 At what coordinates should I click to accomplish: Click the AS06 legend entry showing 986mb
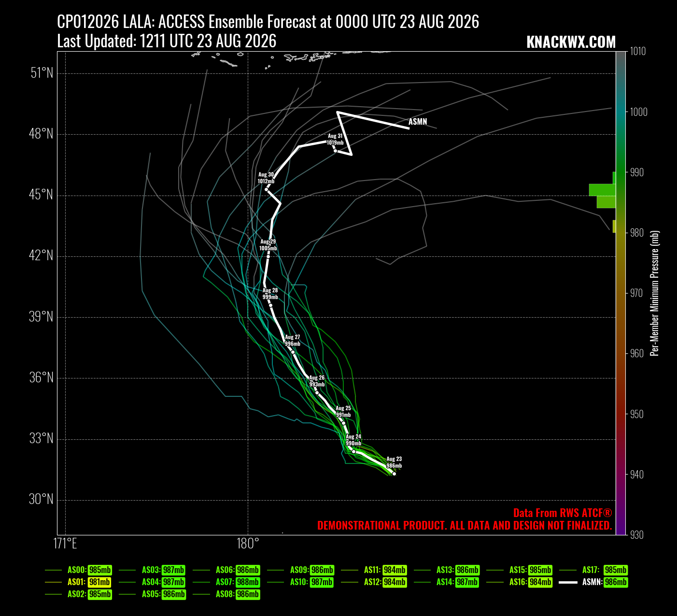click(226, 570)
